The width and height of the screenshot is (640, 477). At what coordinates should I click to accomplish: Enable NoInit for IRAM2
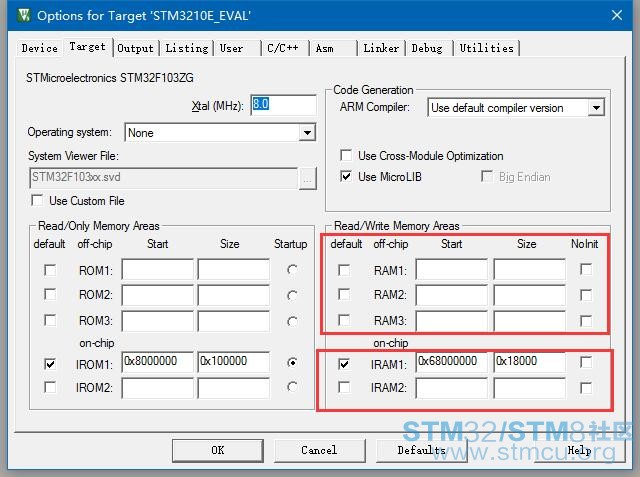(586, 388)
